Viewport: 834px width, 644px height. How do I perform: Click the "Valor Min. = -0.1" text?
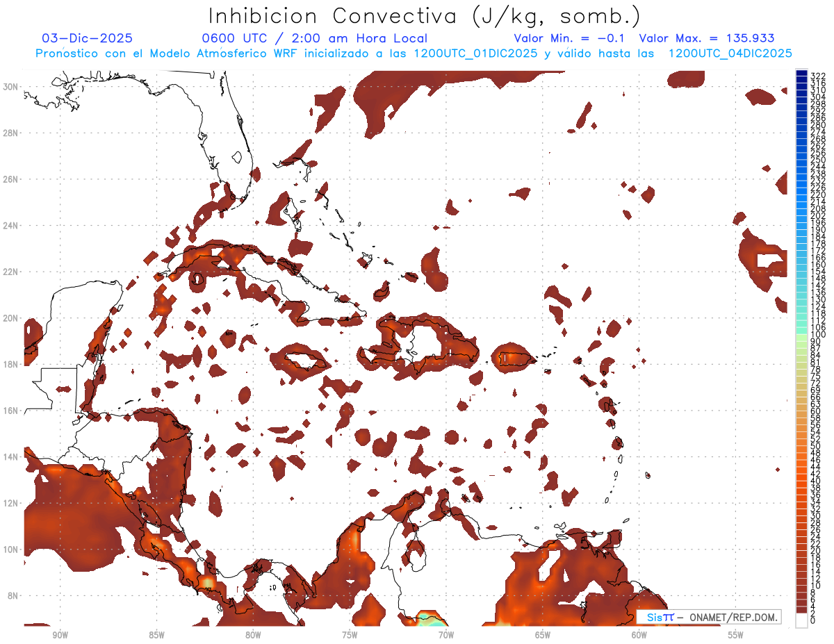(x=569, y=38)
